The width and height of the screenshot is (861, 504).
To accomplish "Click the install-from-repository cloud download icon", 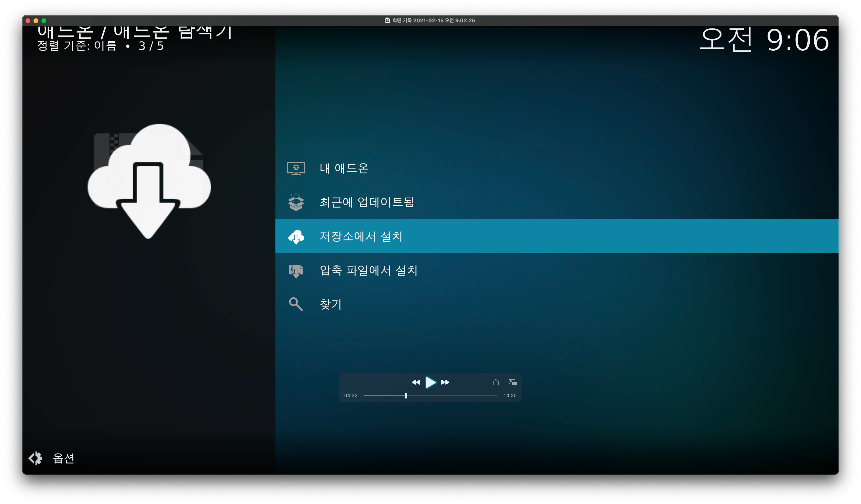I will 296,236.
